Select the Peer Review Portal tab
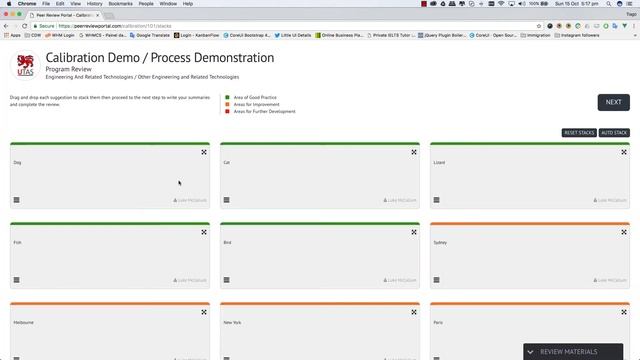This screenshot has height=360, width=640. [x=64, y=15]
